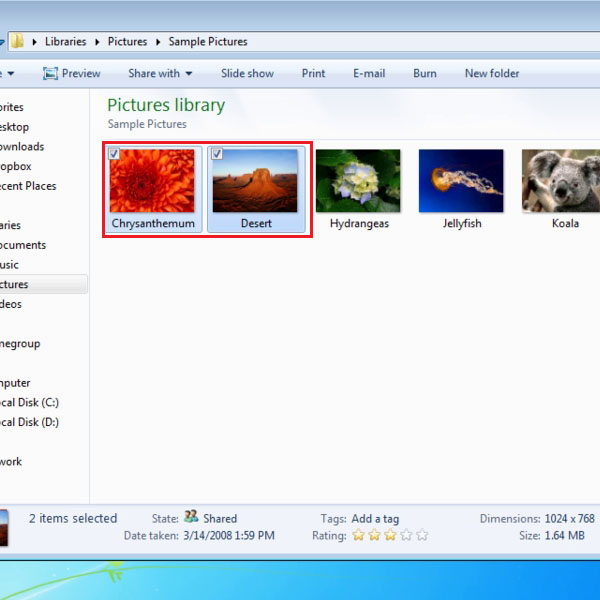Select the Jellyfish thumbnail
The height and width of the screenshot is (600, 600).
point(461,181)
